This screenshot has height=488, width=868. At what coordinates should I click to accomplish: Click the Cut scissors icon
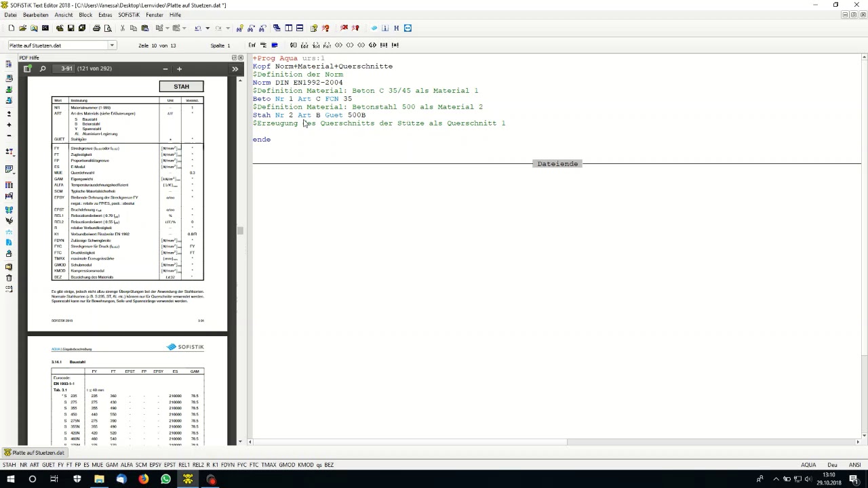[122, 28]
